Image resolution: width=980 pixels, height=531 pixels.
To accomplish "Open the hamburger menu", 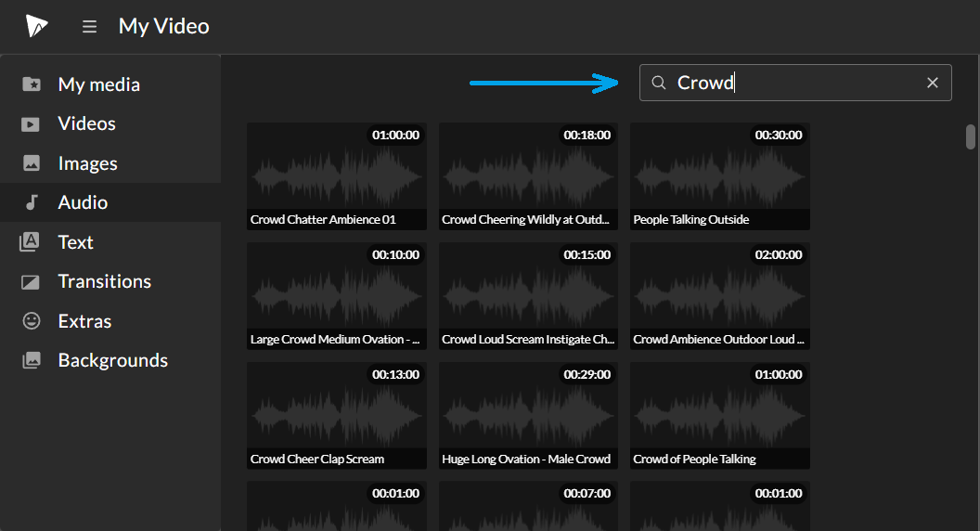I will tap(89, 27).
